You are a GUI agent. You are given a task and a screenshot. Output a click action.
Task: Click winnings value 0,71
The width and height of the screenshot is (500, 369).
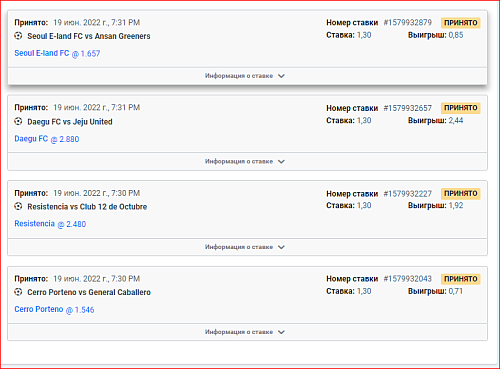point(456,291)
